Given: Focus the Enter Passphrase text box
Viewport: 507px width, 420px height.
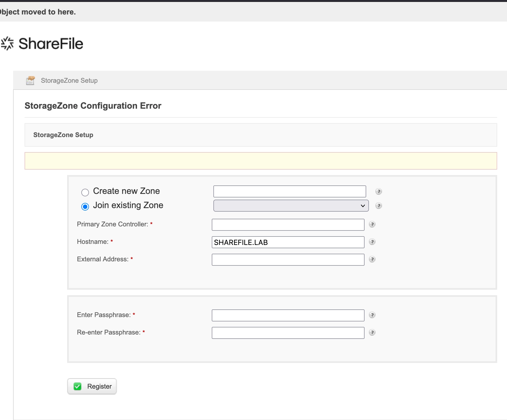Looking at the screenshot, I should tap(288, 315).
